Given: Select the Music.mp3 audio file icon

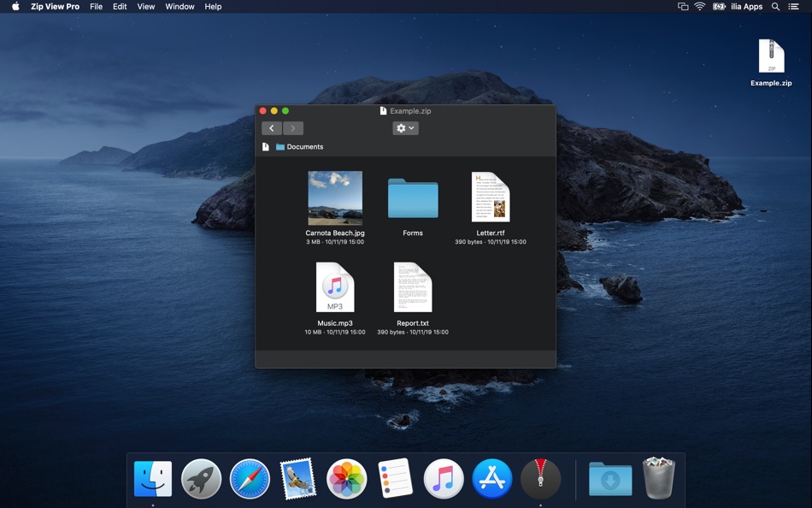Looking at the screenshot, I should [335, 287].
